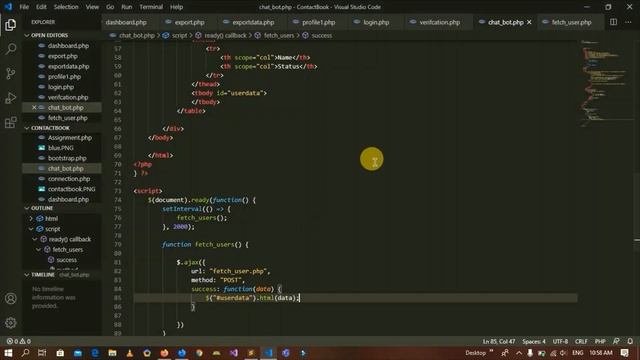Click ENG language indicator in system tray
The width and height of the screenshot is (640, 360).
(578, 353)
